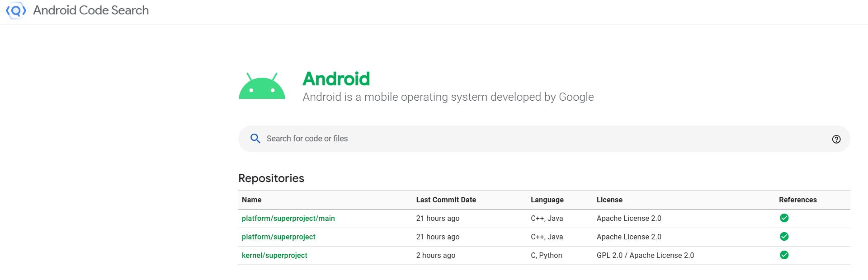
Task: Click 'C++, Java' in the platform/superproject row
Action: point(547,237)
